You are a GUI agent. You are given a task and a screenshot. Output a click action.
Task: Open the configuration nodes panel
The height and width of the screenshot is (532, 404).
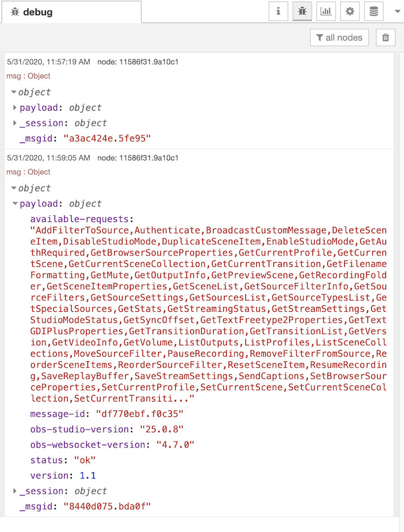point(350,11)
